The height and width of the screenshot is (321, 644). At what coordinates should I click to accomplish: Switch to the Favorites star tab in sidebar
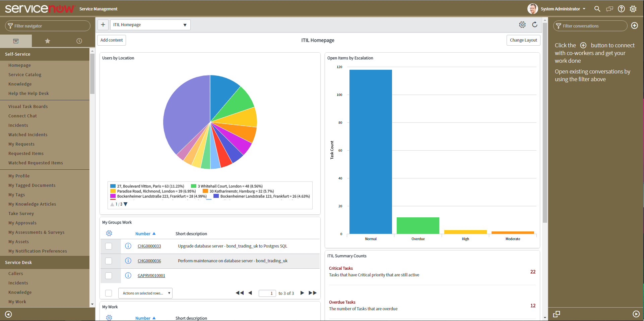(47, 41)
